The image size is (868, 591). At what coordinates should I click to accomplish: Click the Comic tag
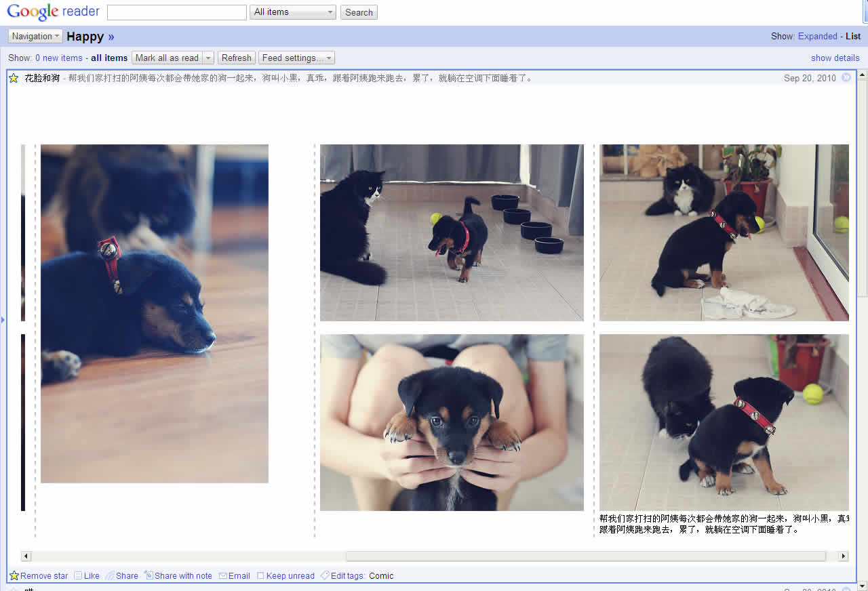(381, 576)
